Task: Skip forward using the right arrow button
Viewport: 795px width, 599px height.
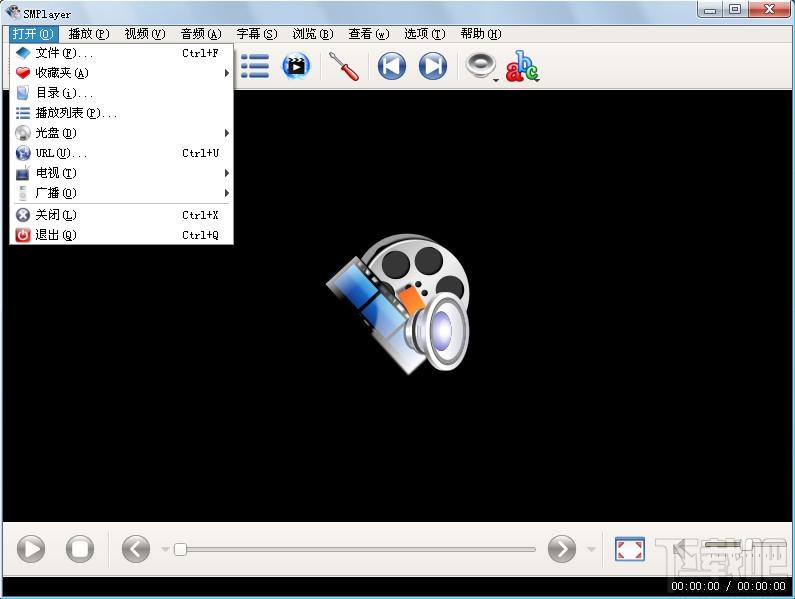Action: (562, 549)
